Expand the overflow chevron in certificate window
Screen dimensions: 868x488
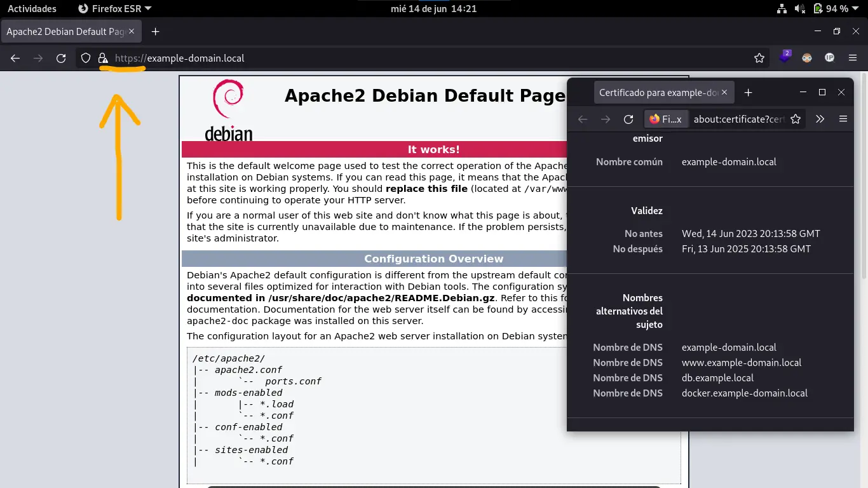click(820, 119)
